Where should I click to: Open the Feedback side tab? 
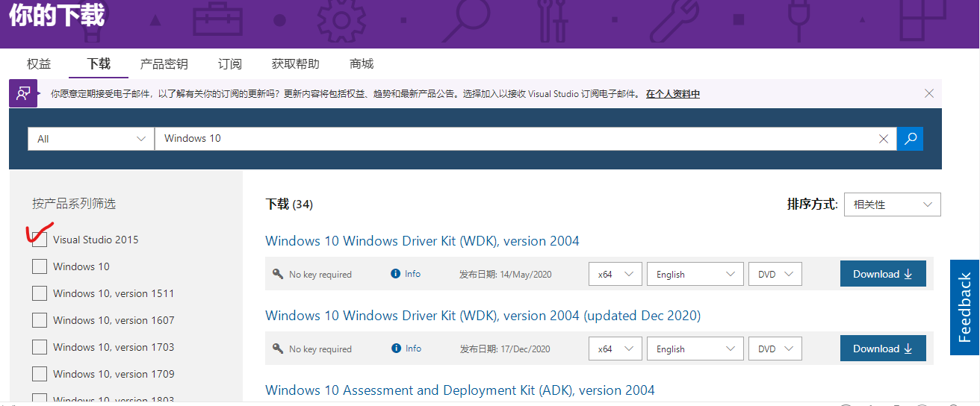tap(964, 307)
